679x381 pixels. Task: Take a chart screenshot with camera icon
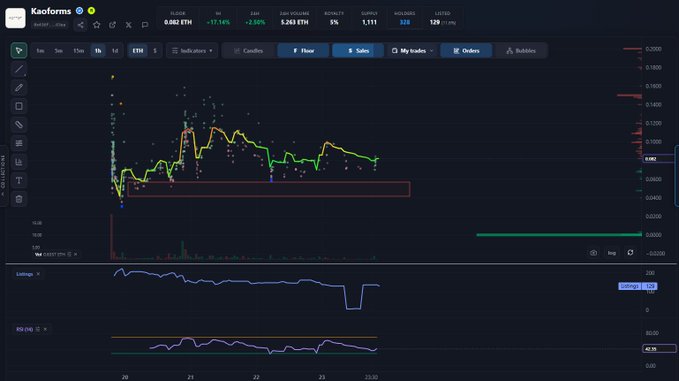click(x=593, y=253)
